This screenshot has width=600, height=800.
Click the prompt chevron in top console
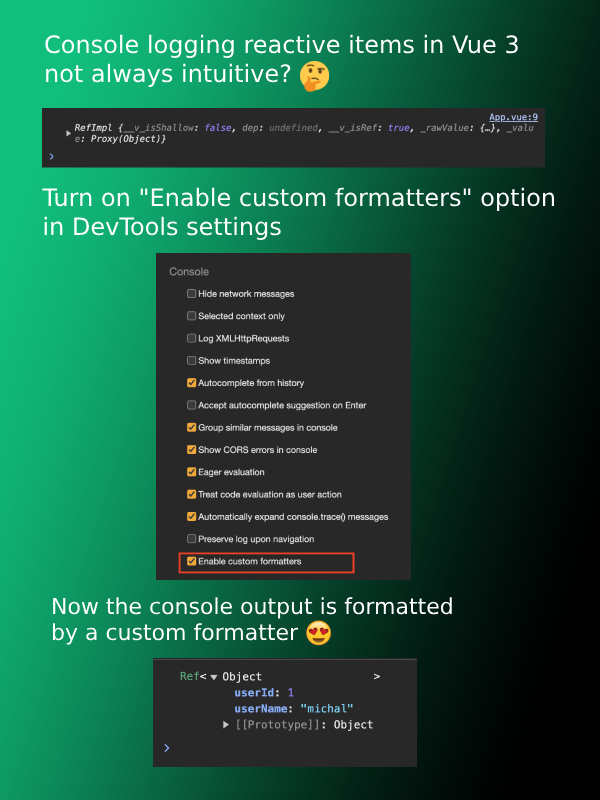click(52, 156)
